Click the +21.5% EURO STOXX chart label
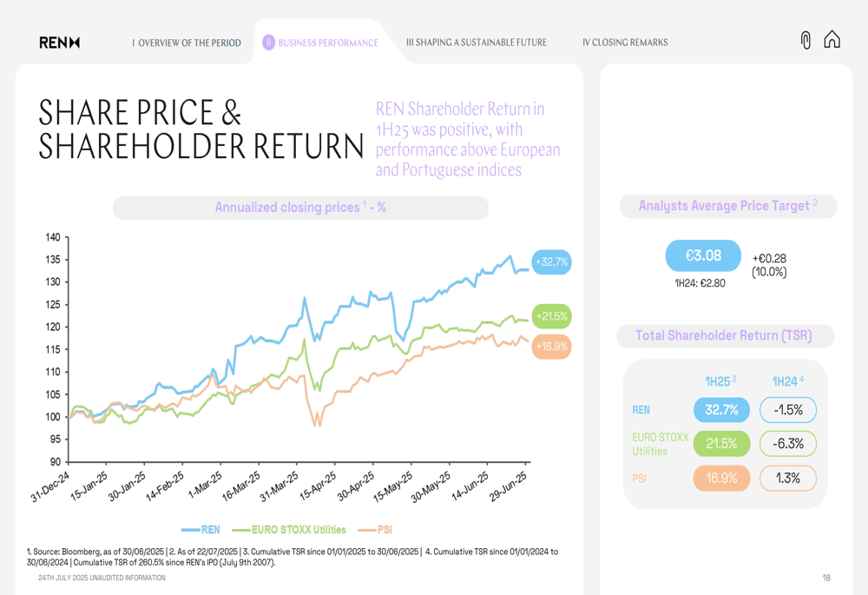The height and width of the screenshot is (595, 868). pos(551,316)
